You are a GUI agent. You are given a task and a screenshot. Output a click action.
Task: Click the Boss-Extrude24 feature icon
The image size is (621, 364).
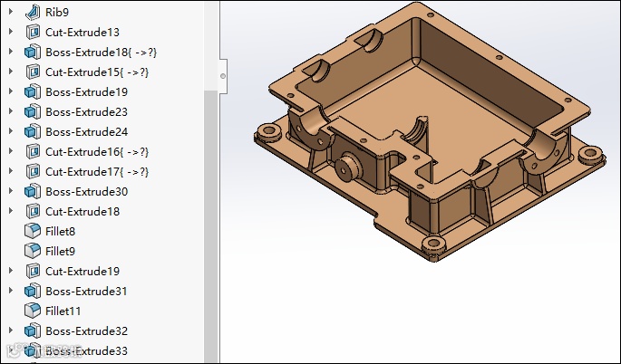[33, 132]
